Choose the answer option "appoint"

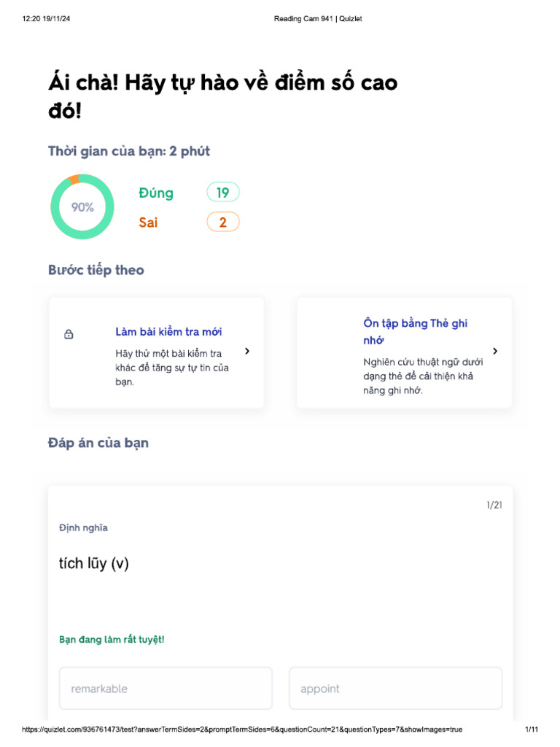(x=395, y=688)
